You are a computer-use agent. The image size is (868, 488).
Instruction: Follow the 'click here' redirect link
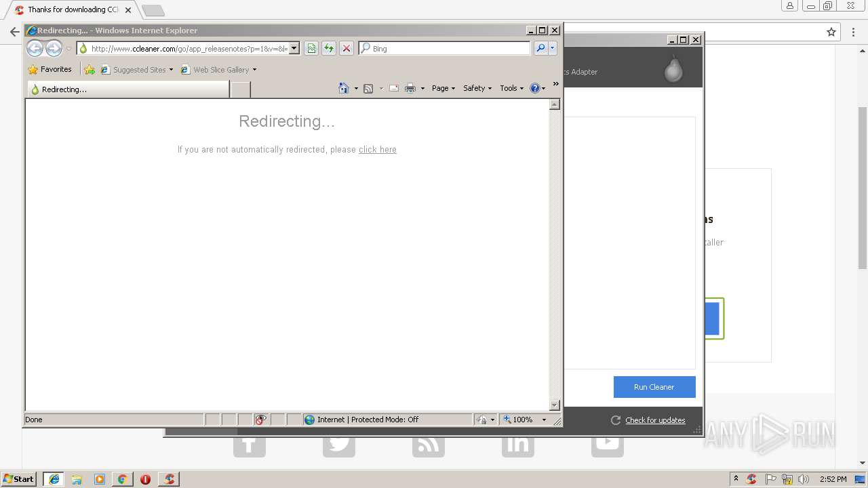pyautogui.click(x=377, y=149)
